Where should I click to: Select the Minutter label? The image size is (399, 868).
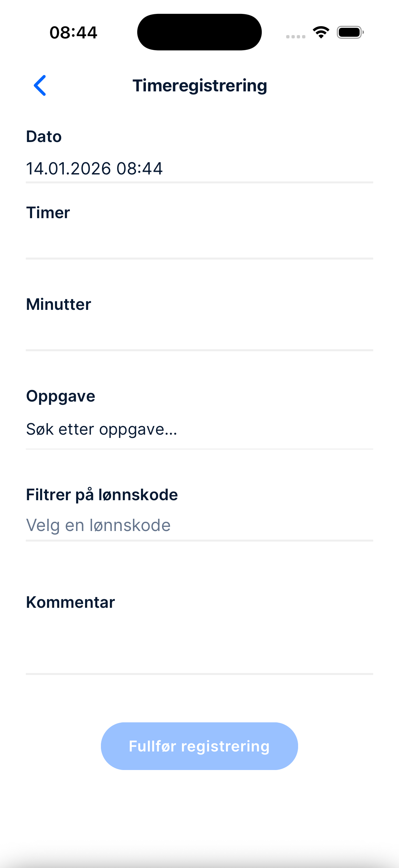click(59, 304)
